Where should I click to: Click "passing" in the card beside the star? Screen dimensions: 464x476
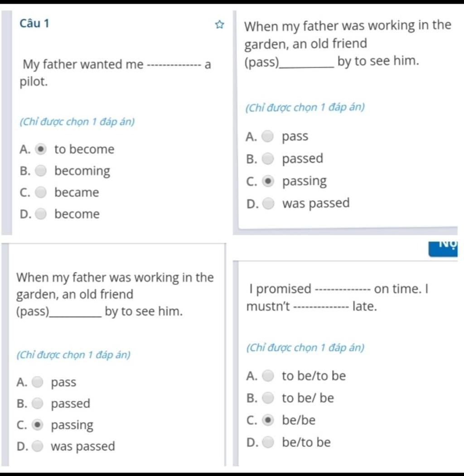pos(268,182)
